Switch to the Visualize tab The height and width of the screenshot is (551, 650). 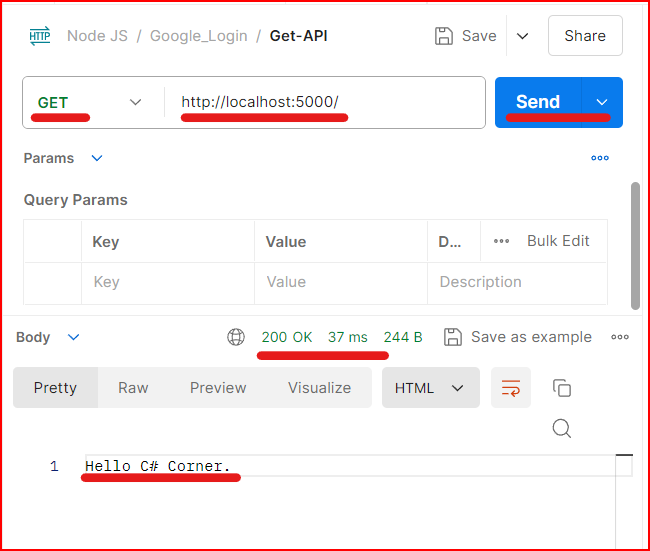coord(320,388)
